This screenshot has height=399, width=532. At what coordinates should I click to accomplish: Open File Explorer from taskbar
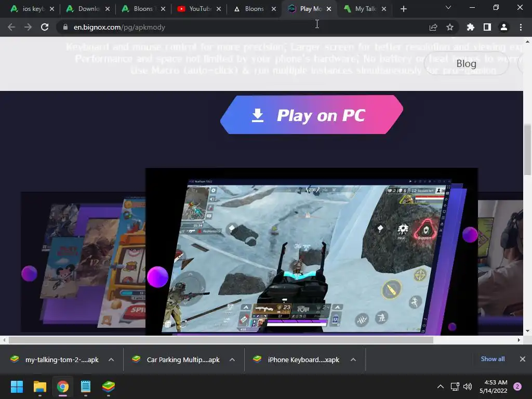pyautogui.click(x=39, y=387)
